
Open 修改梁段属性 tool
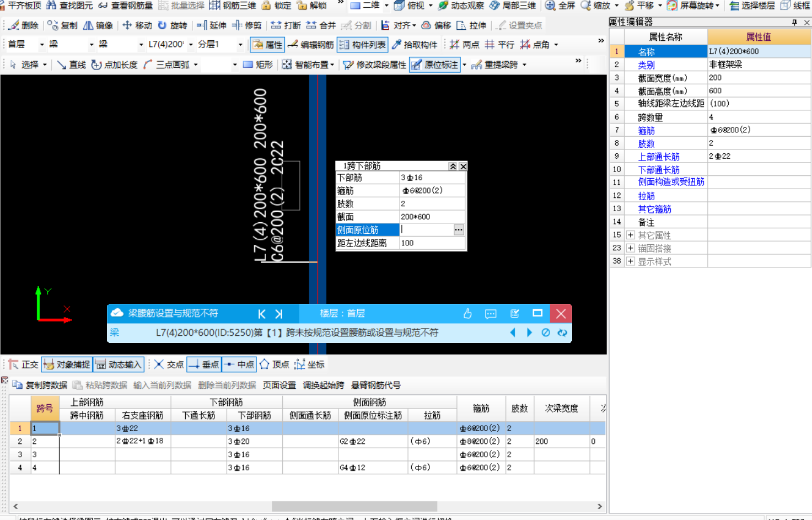(x=374, y=65)
